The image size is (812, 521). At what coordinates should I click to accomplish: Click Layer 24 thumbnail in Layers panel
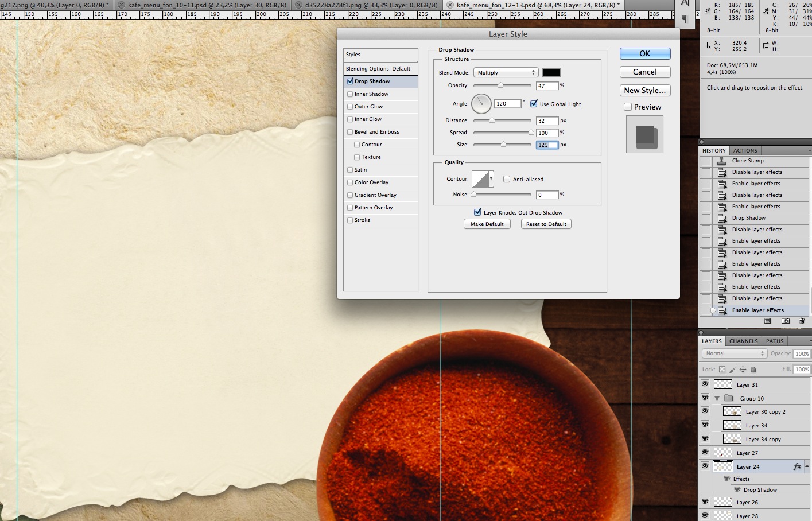click(x=723, y=466)
